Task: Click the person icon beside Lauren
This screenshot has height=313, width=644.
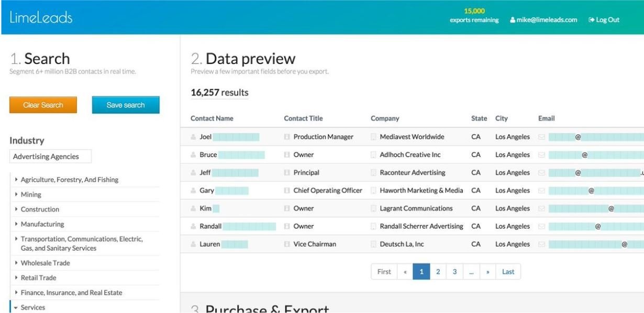Action: point(193,244)
